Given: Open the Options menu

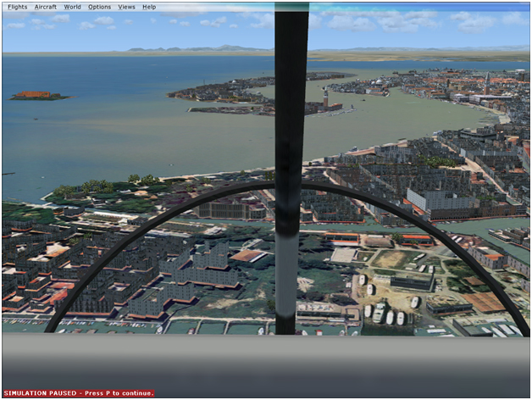Looking at the screenshot, I should pyautogui.click(x=99, y=7).
